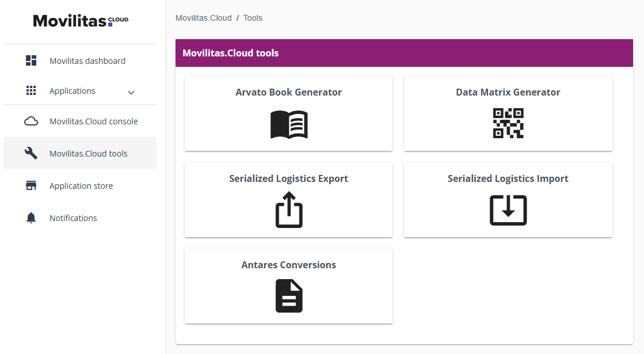Click the Notifications bell icon

tap(31, 218)
